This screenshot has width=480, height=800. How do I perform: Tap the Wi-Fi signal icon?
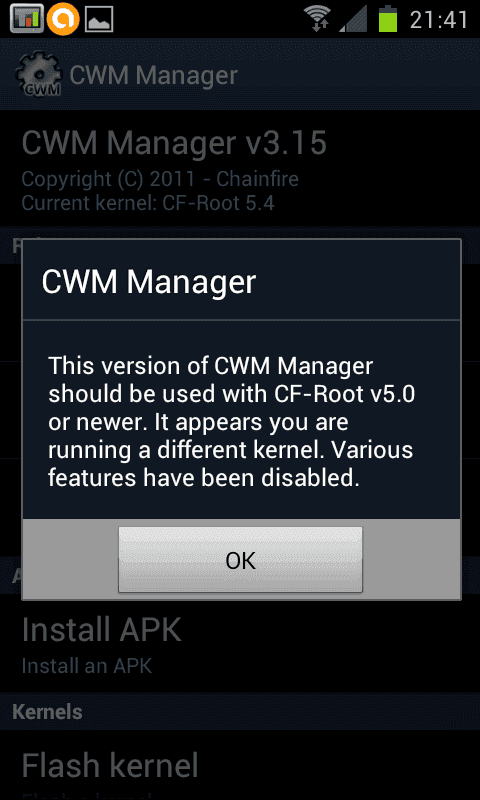(x=317, y=19)
